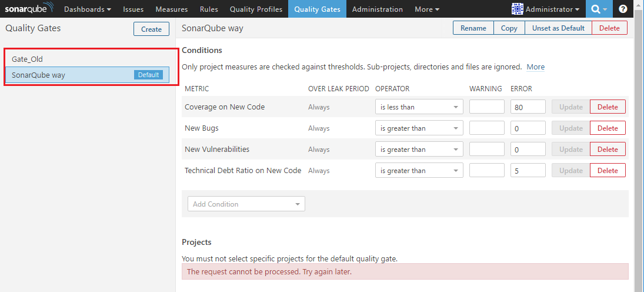644x292 pixels.
Task: Delete the New Vulnerabilities condition
Action: click(x=608, y=150)
